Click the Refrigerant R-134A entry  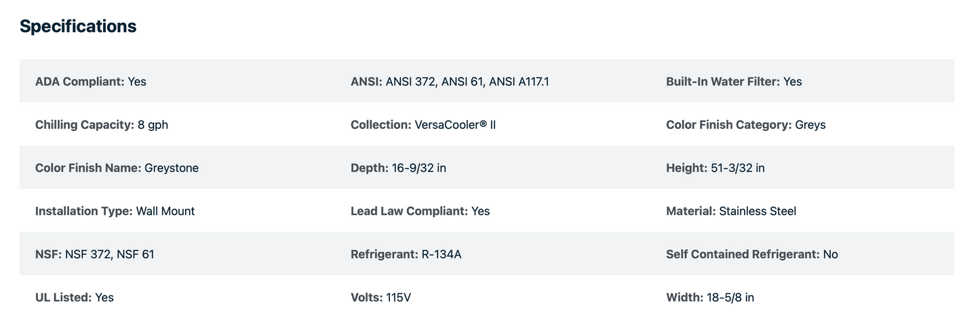pyautogui.click(x=406, y=255)
